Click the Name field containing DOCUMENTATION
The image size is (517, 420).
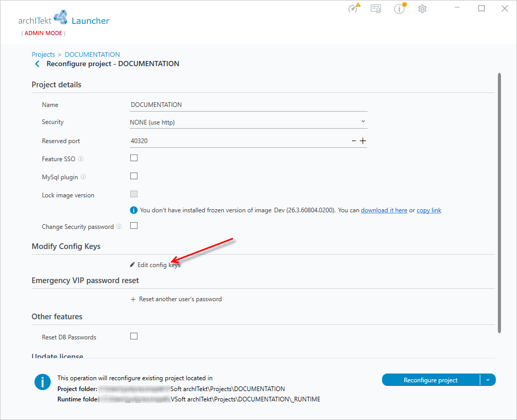point(248,105)
